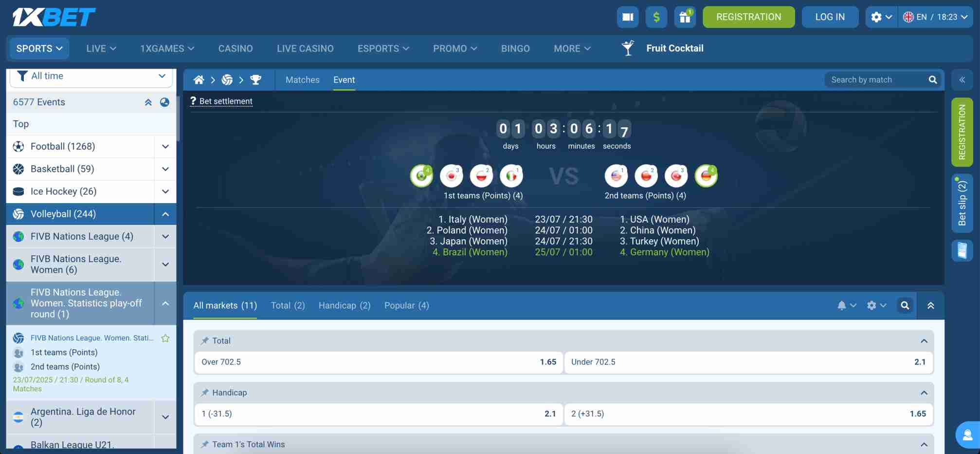Screen dimensions: 980x454
Task: Collapse the Statistics play-off round (1) league
Action: click(165, 303)
